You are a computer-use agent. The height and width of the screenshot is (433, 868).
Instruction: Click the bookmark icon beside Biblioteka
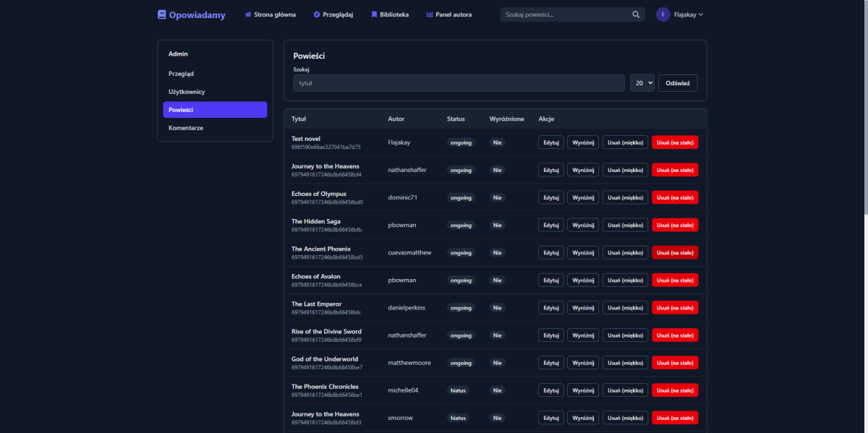coord(374,14)
